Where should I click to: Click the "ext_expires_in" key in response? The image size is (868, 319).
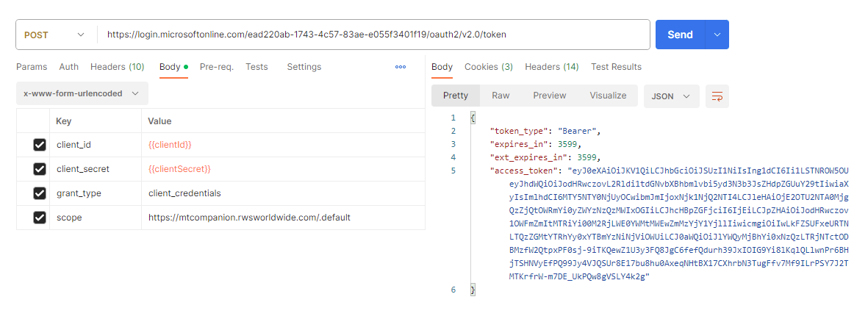528,158
